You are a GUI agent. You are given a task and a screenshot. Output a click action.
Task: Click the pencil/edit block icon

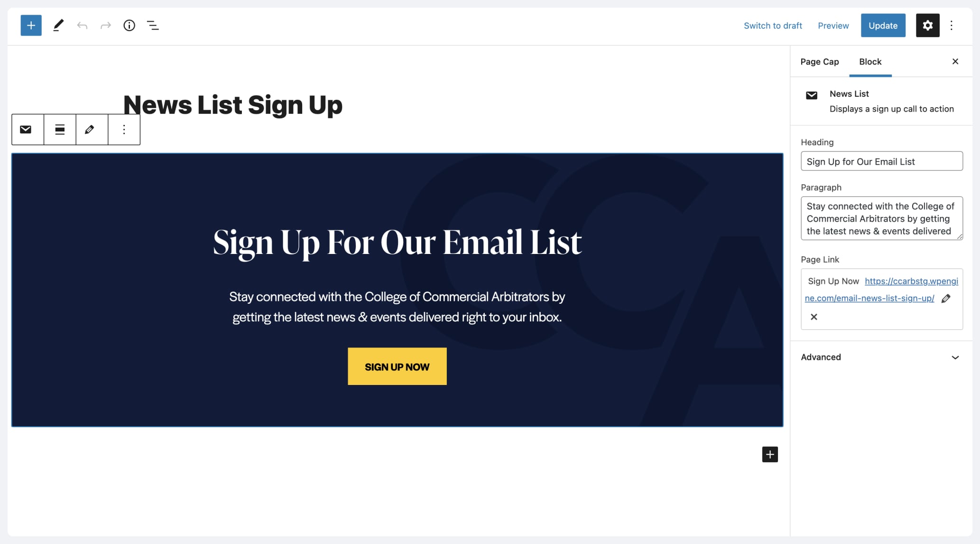click(92, 129)
